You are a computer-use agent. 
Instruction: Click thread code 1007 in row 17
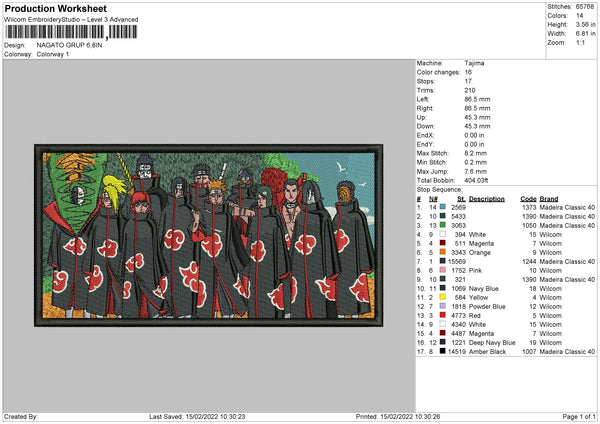(529, 351)
